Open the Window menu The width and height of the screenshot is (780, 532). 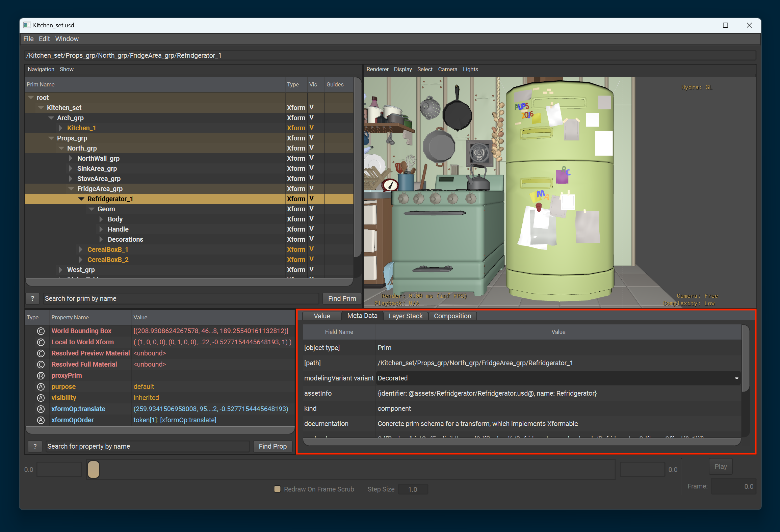(x=67, y=39)
